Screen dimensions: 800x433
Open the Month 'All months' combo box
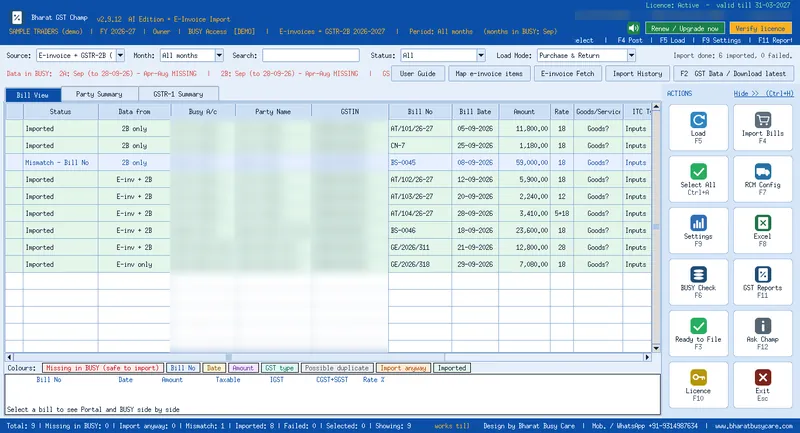click(x=191, y=55)
